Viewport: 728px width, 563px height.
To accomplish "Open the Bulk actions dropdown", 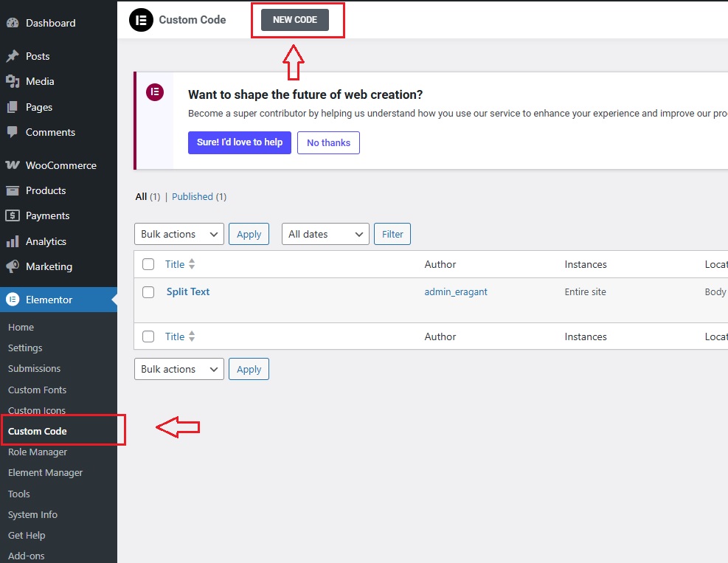I will point(178,234).
